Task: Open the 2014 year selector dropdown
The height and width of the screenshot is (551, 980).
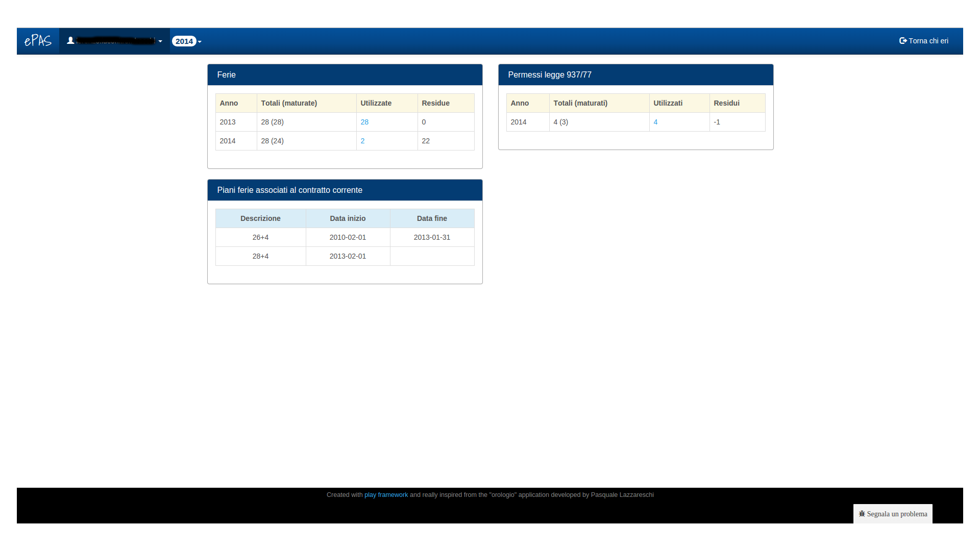Action: (184, 41)
